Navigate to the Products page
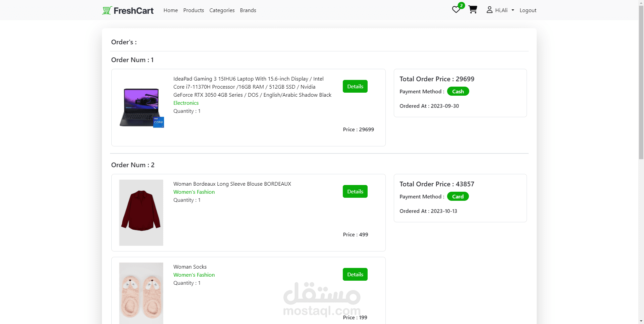Screen dimensions: 644x324 pyautogui.click(x=194, y=10)
